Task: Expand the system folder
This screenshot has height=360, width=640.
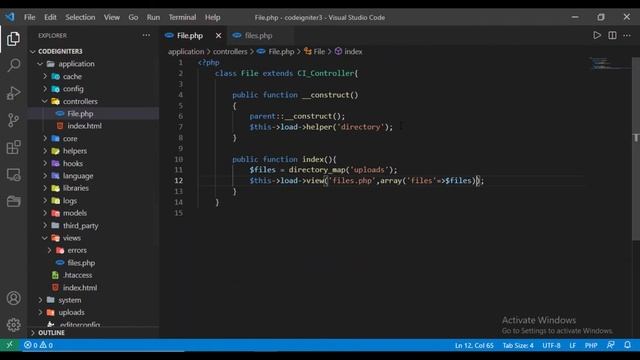Action: [93, 300]
